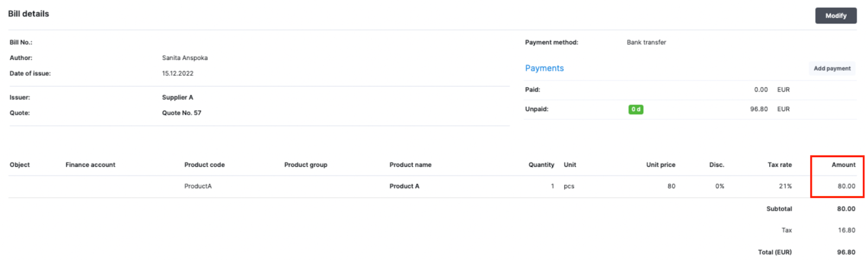
Task: Open the Quote No. 57 link
Action: [x=181, y=113]
